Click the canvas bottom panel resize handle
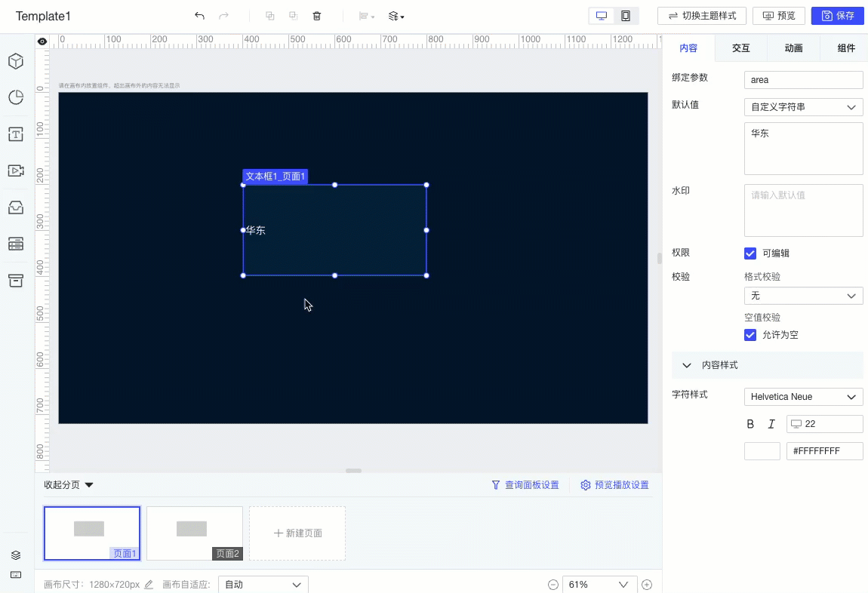868x593 pixels. 353,471
